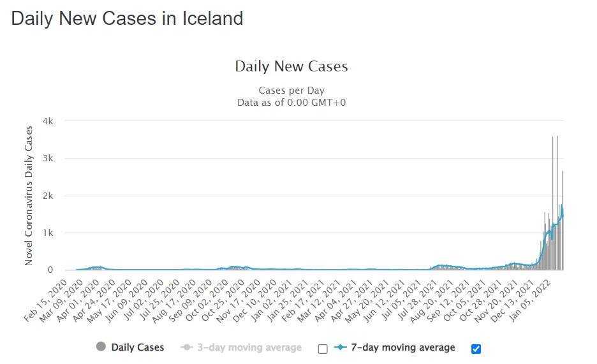
Task: Click the Novel Coronavirus Daily Cases axis title
Action: pos(29,195)
